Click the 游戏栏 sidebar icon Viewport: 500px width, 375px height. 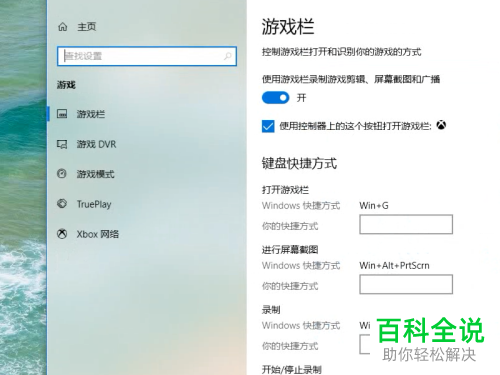coord(62,114)
